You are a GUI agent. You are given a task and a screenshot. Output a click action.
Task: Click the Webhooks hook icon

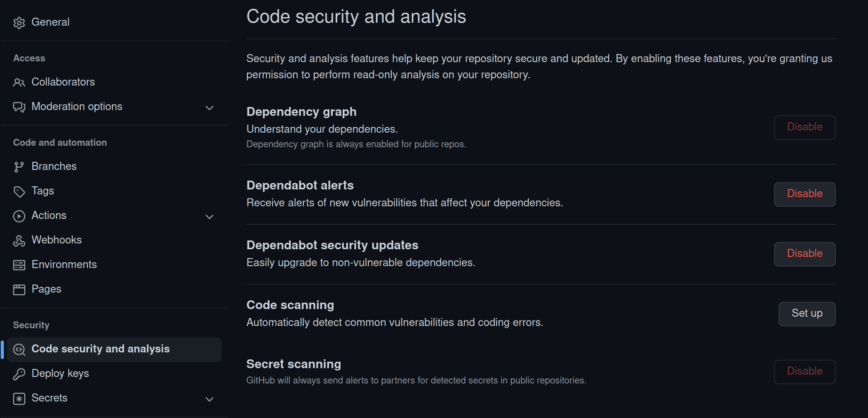click(x=19, y=240)
